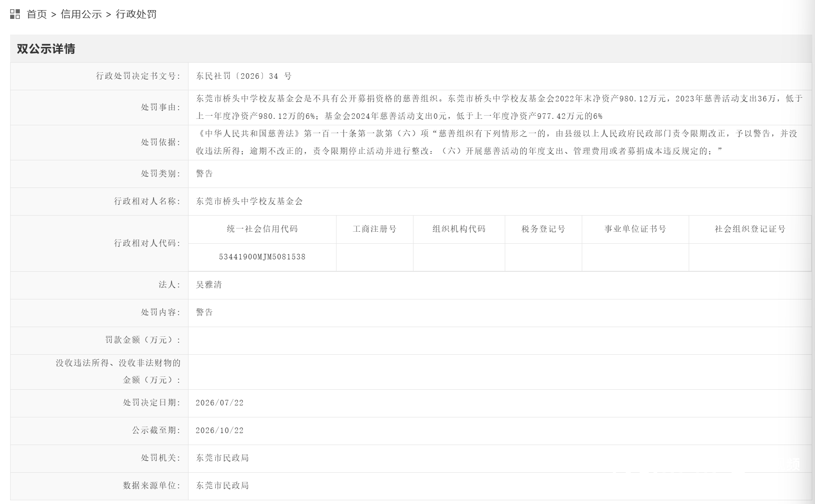Click the 行政相对人名称 label
The height and width of the screenshot is (504, 815).
[148, 201]
